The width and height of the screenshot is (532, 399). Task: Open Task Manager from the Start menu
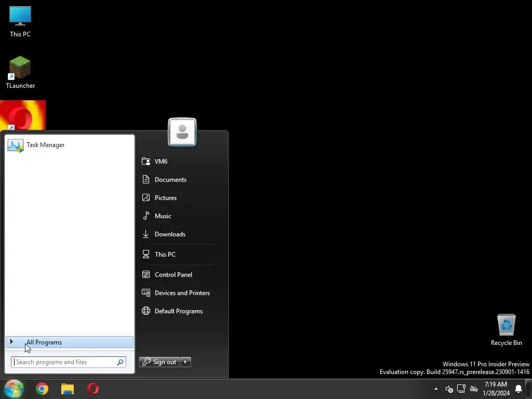click(x=70, y=145)
